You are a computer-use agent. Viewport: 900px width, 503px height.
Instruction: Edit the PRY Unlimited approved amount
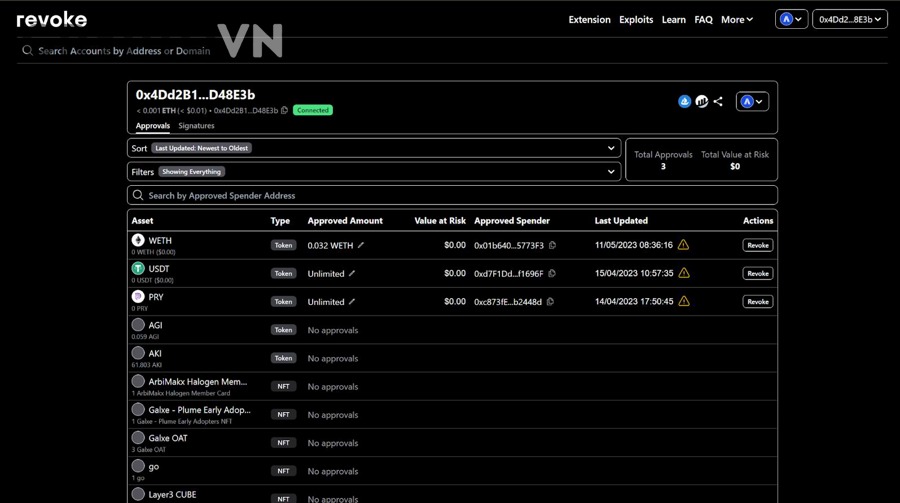click(x=352, y=301)
